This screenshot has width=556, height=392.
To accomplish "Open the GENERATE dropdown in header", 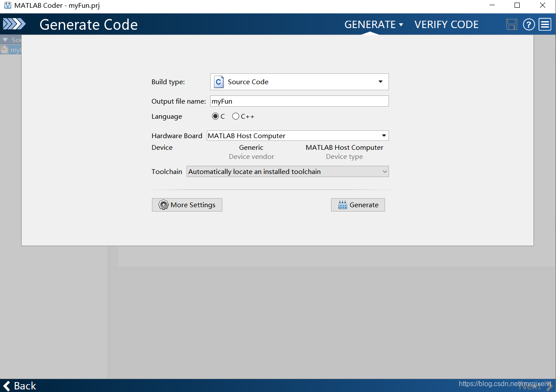I will [374, 25].
